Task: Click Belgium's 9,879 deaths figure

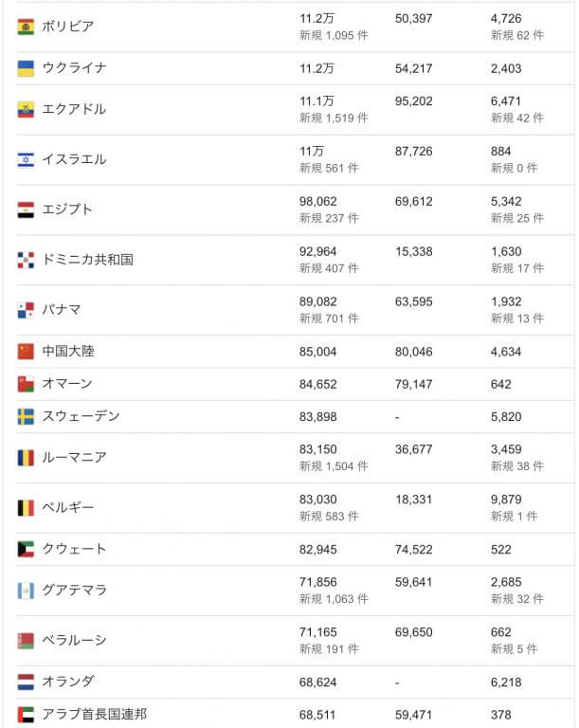Action: (x=507, y=500)
